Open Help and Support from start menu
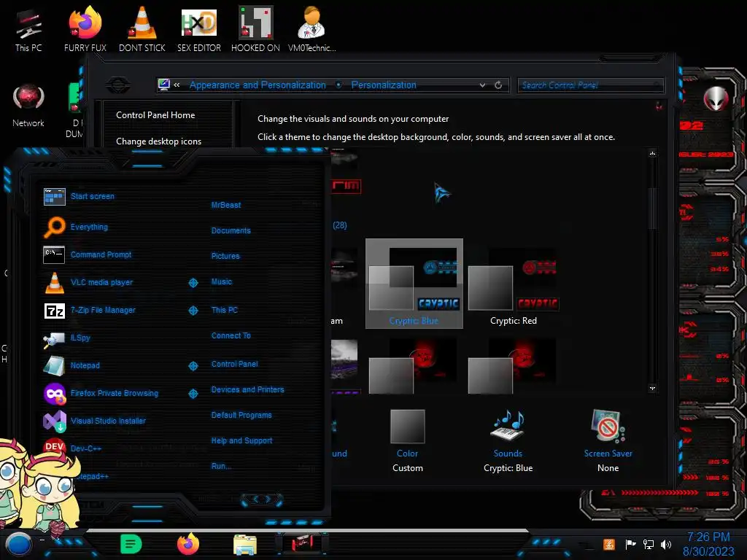Screen dimensions: 747x560 (242, 441)
